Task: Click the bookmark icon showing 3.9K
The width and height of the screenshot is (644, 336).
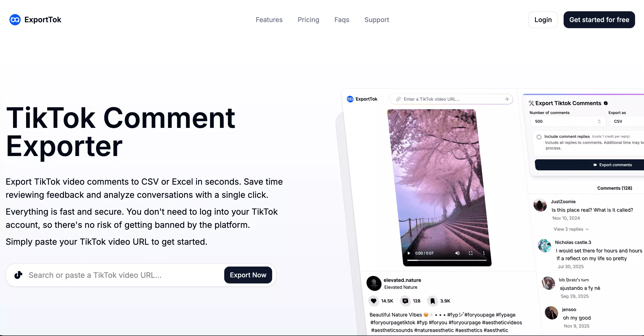Action: coord(432,301)
